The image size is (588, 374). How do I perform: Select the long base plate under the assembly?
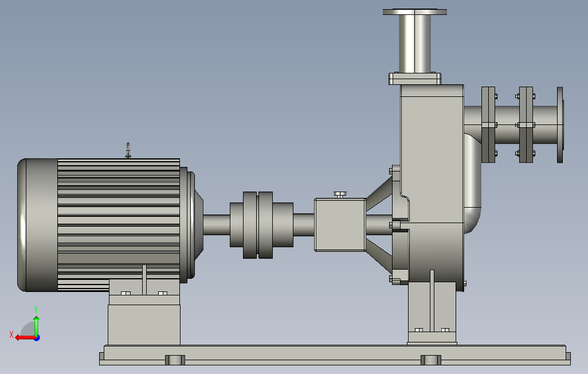[335, 355]
